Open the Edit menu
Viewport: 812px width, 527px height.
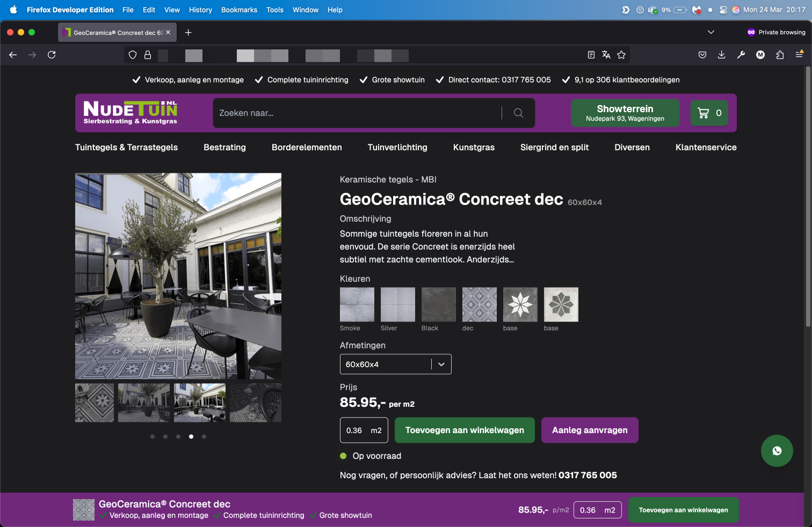coord(149,10)
